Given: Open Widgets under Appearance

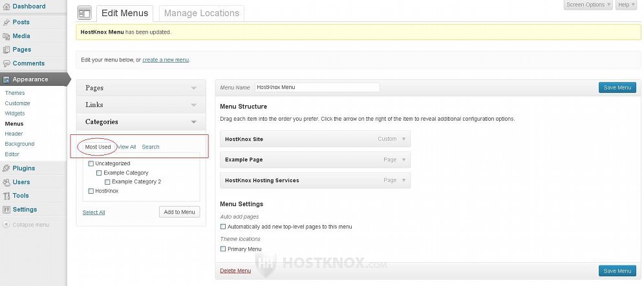Looking at the screenshot, I should pos(15,114).
